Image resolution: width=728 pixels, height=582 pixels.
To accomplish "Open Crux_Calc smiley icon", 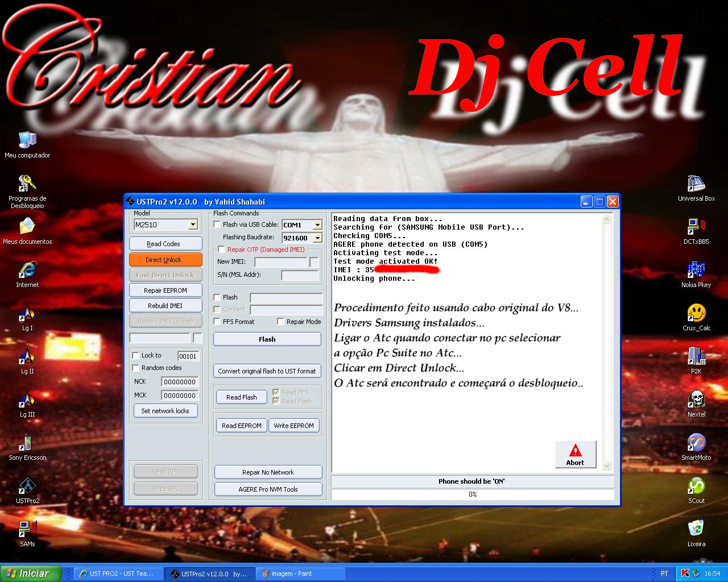I will (696, 317).
